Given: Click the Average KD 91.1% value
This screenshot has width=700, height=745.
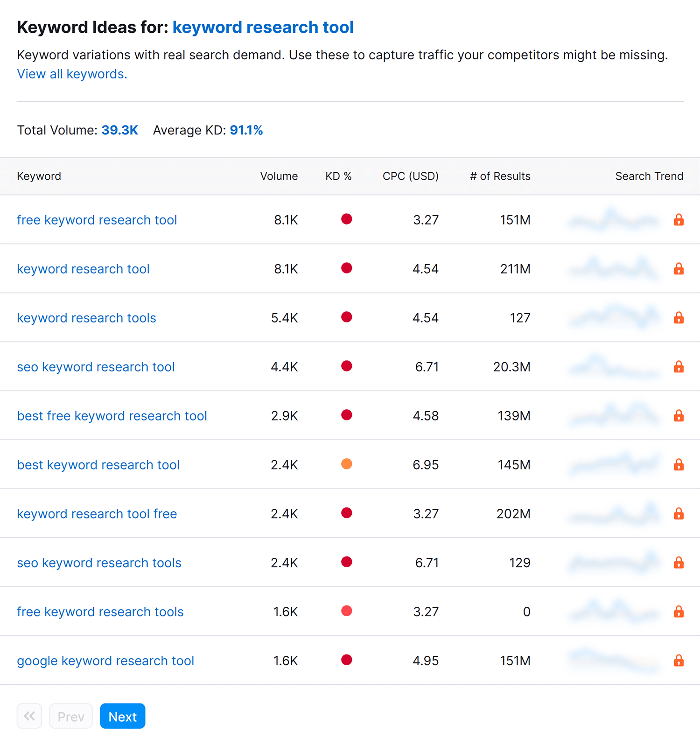Looking at the screenshot, I should 246,130.
